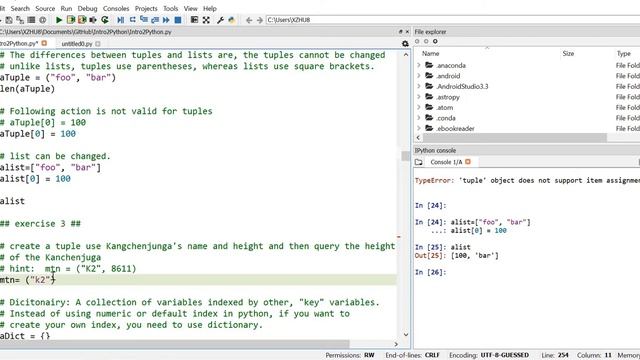
Task: Select .anaconda folder row
Action: [527, 65]
